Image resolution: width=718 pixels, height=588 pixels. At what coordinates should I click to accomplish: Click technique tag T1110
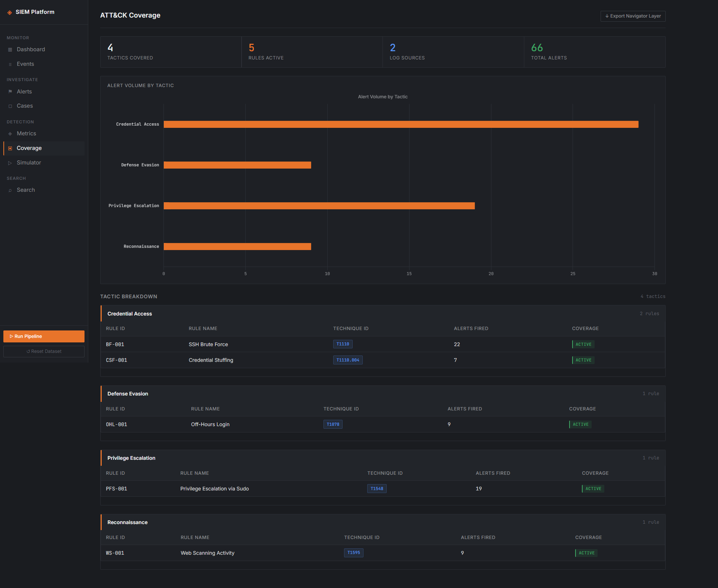tap(343, 344)
